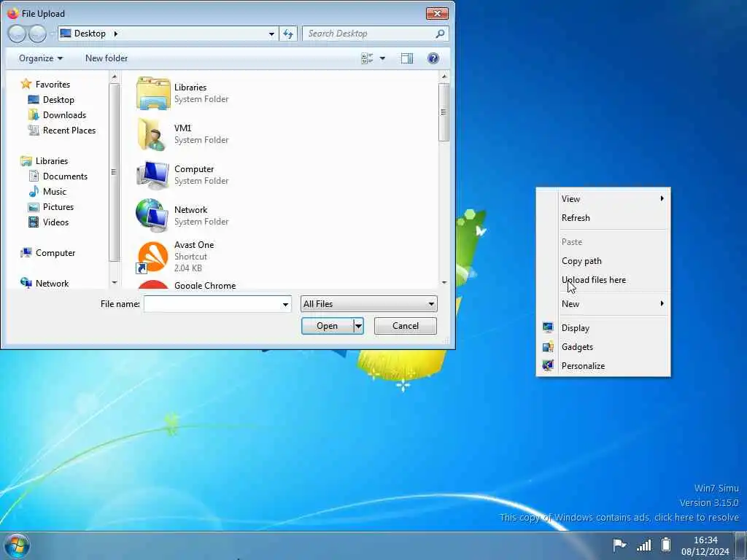Click the battery tray icon
Image resolution: width=747 pixels, height=560 pixels.
click(x=666, y=544)
